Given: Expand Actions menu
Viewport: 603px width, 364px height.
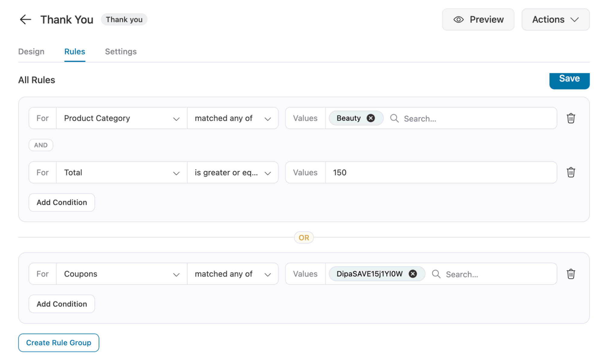Looking at the screenshot, I should tap(555, 19).
